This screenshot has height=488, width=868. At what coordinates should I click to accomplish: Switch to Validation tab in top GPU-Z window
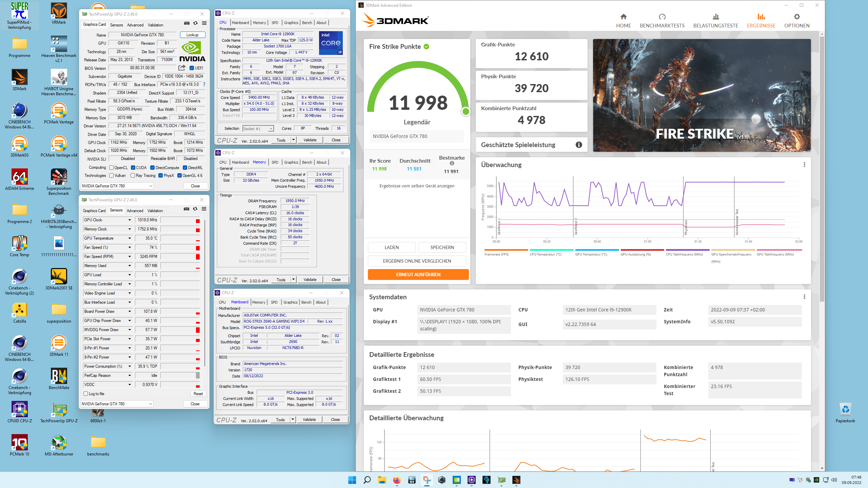(155, 25)
